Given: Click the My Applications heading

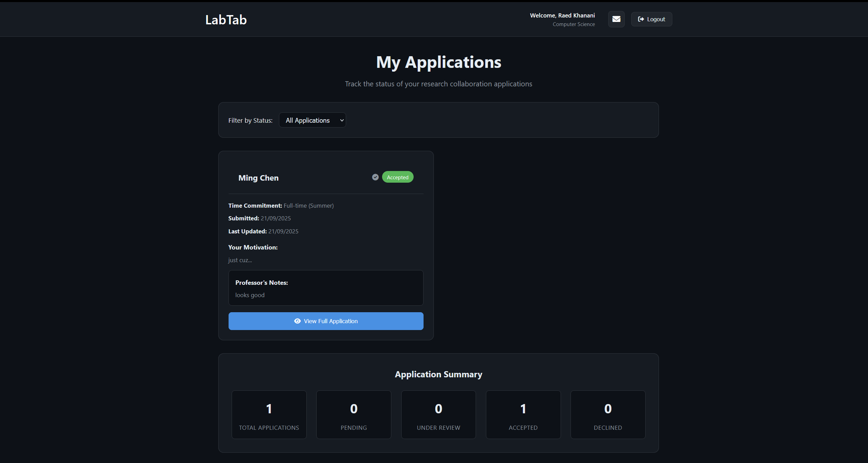Looking at the screenshot, I should [x=438, y=62].
